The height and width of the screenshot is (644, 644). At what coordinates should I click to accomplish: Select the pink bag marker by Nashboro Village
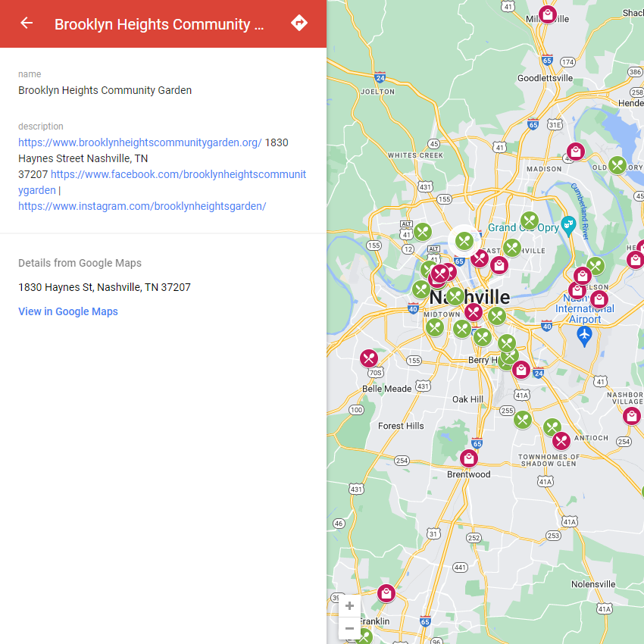pos(632,416)
